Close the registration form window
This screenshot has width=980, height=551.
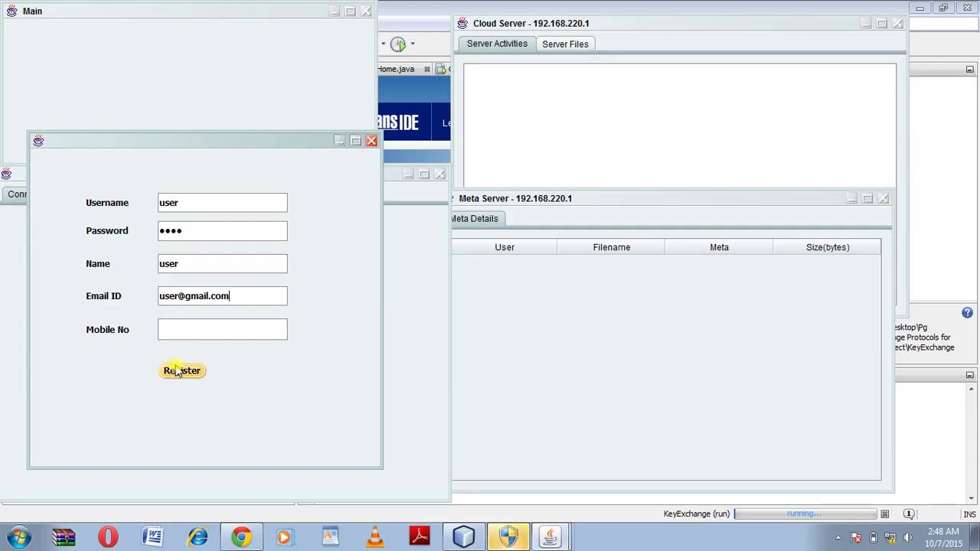click(371, 141)
